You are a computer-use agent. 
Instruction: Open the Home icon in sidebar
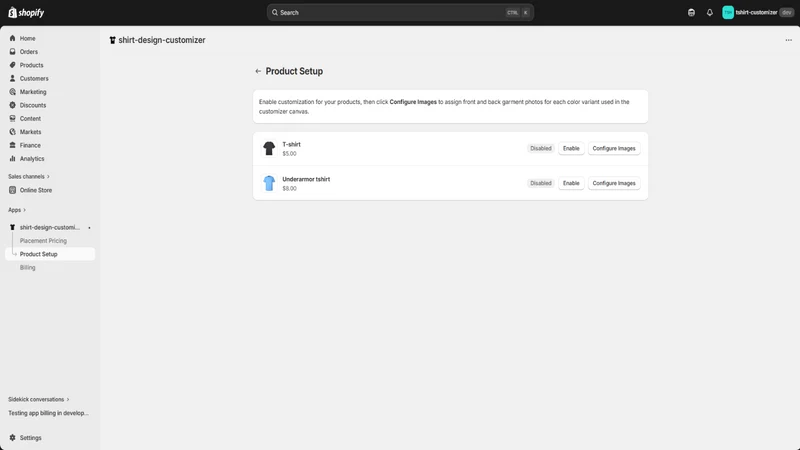[x=12, y=38]
